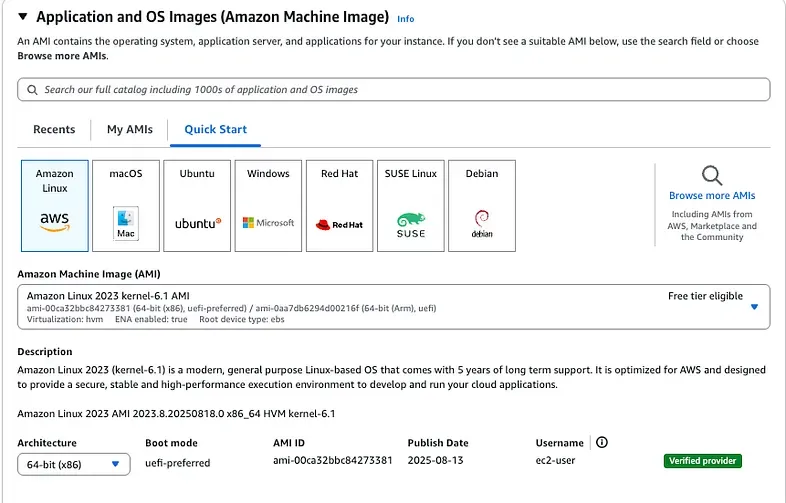
Task: Open the Architecture 64-bit (x86) dropdown
Action: 74,464
